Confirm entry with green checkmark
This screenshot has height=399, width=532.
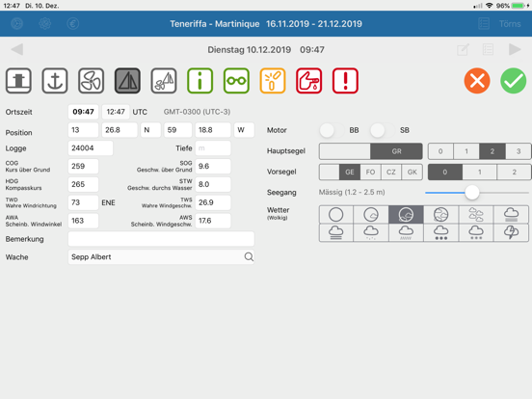514,81
